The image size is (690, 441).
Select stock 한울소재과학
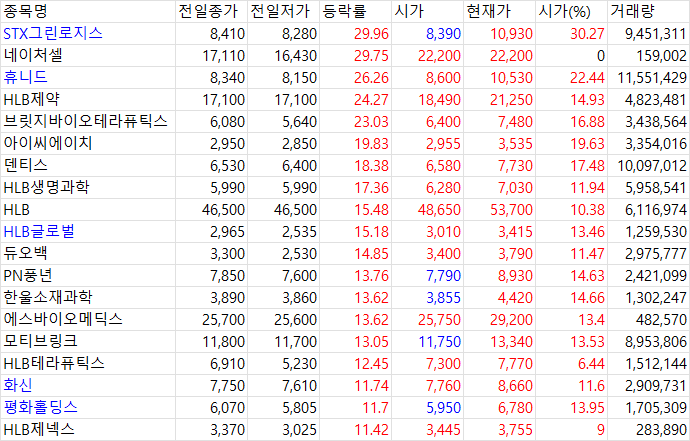[x=48, y=298]
